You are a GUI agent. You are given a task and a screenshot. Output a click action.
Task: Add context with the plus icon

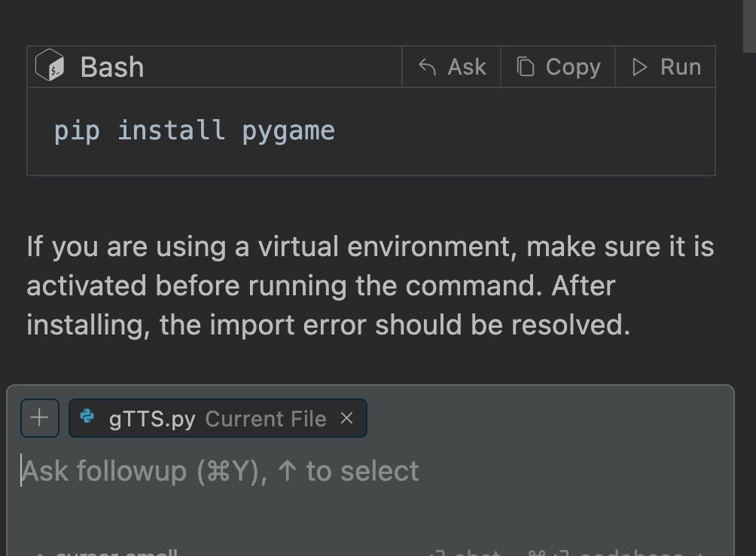(x=39, y=418)
